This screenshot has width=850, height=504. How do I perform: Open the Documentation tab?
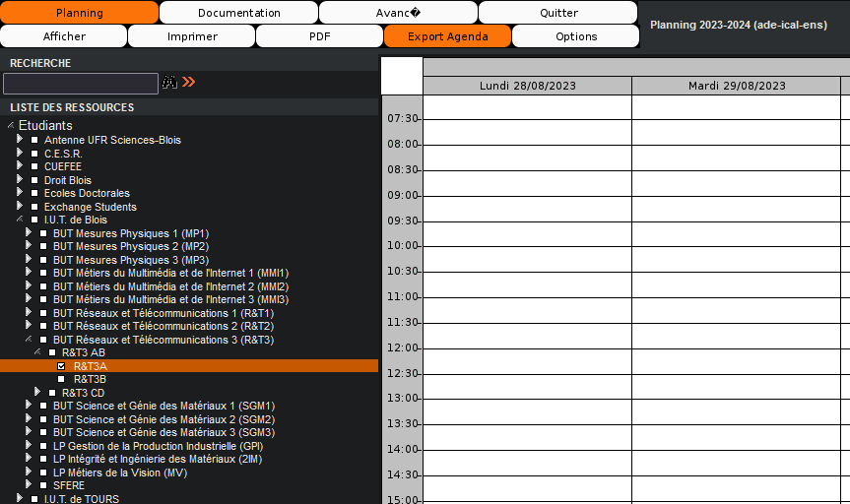click(239, 13)
